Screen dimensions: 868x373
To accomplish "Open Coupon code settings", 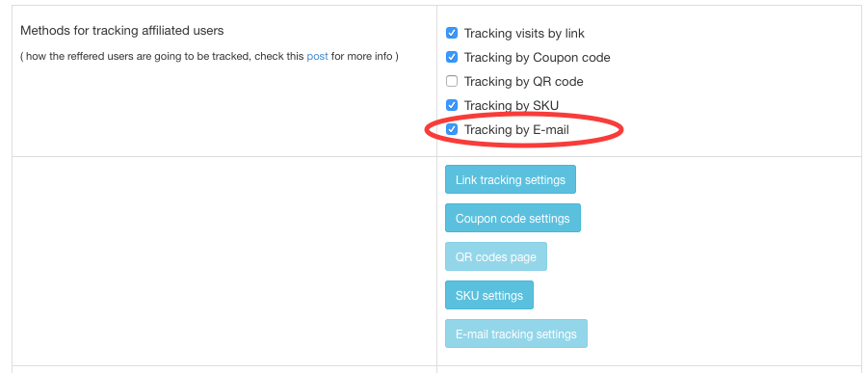I will [x=513, y=219].
